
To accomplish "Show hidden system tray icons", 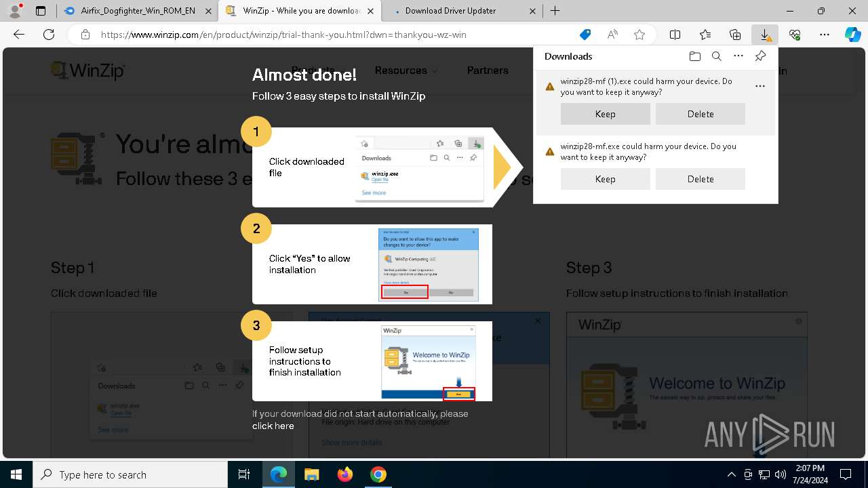I will click(x=731, y=474).
